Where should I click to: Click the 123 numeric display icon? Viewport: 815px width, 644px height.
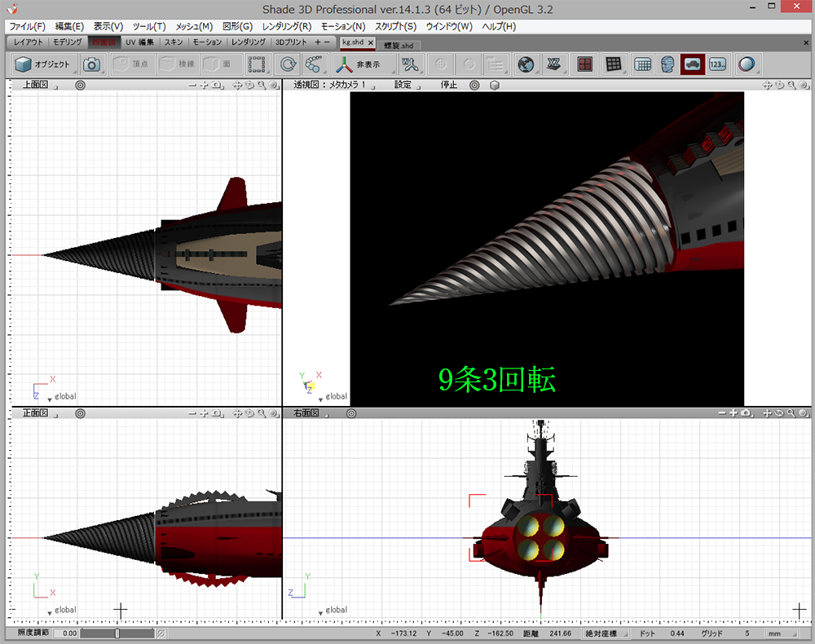tap(718, 64)
